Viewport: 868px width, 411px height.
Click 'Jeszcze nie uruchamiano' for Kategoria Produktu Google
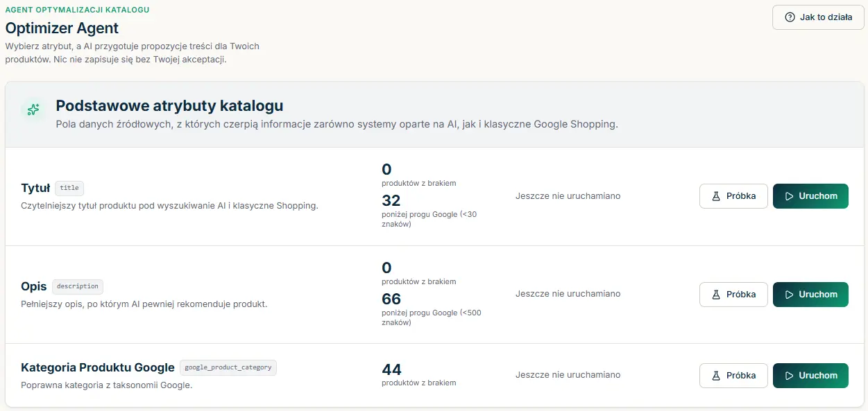pyautogui.click(x=568, y=375)
